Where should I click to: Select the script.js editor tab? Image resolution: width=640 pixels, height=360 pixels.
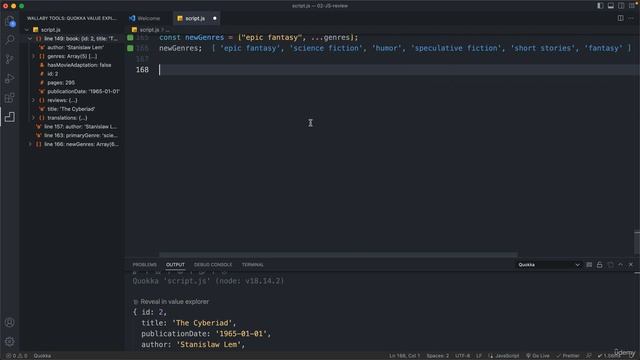click(195, 18)
